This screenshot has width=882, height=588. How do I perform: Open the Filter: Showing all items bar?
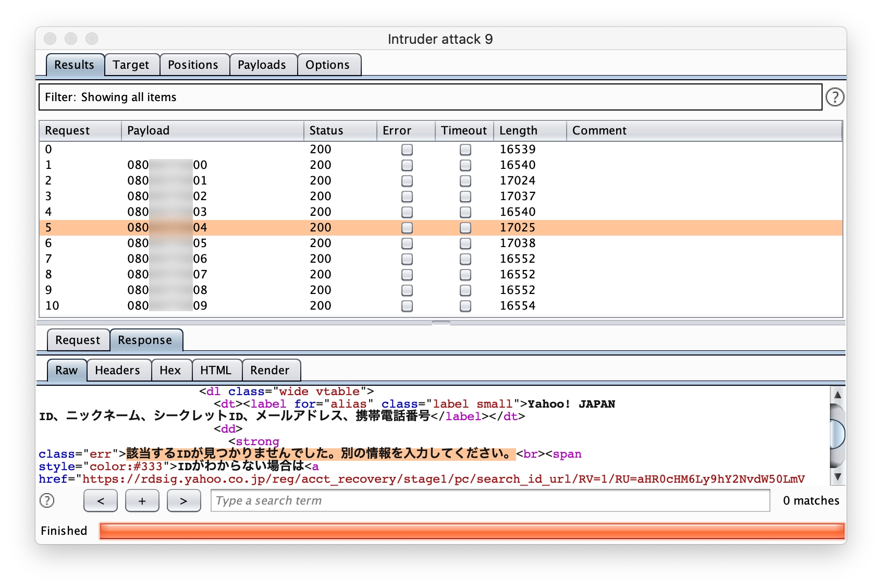point(430,97)
